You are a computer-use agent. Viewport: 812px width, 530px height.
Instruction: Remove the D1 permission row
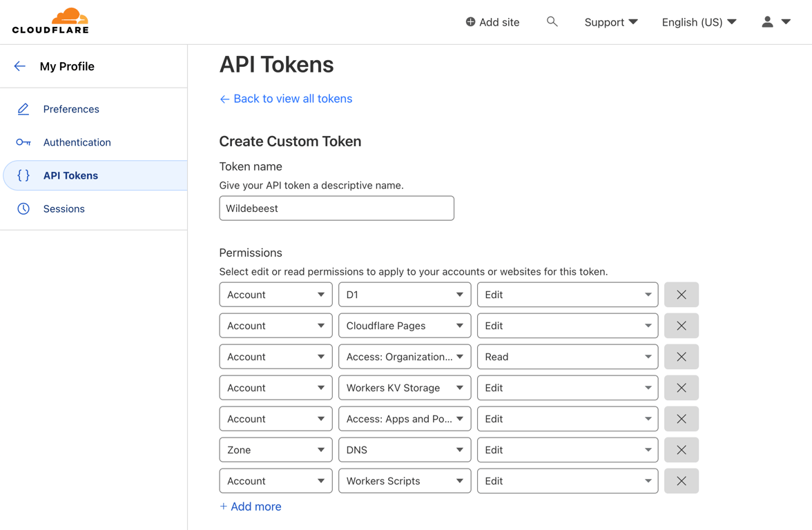[681, 295]
